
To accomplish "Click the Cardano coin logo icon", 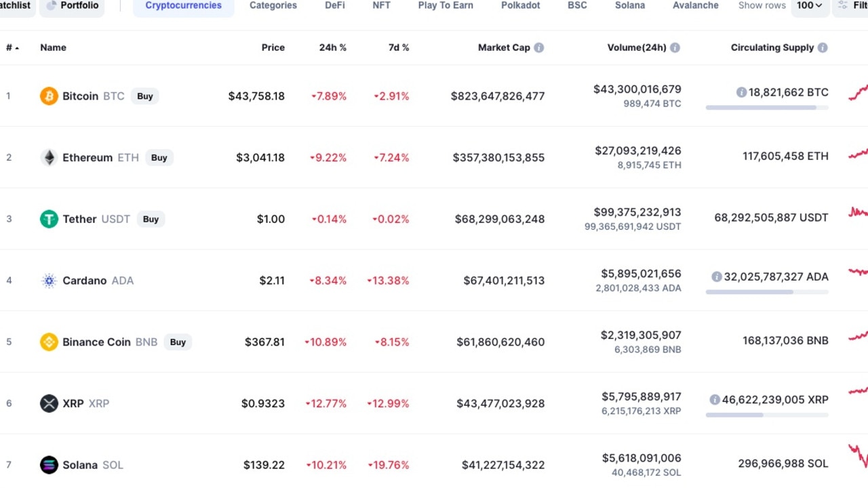I will [x=49, y=281].
